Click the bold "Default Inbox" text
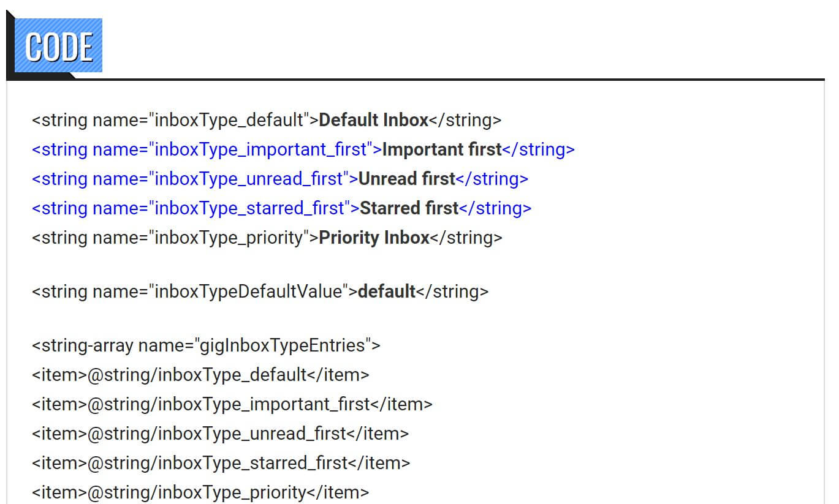Viewport: 839px width, 504px height. [373, 120]
